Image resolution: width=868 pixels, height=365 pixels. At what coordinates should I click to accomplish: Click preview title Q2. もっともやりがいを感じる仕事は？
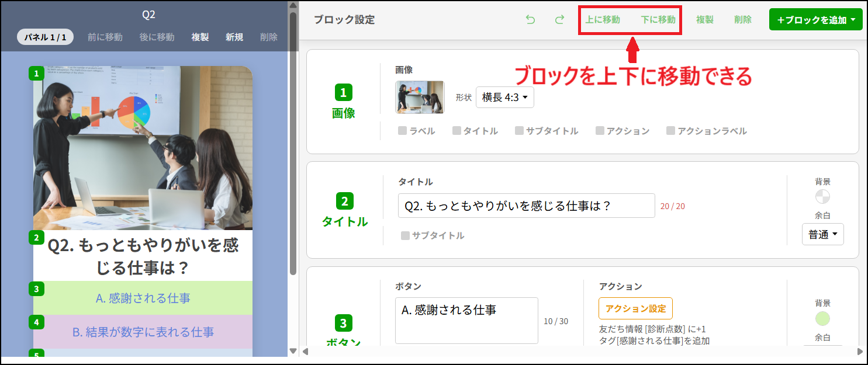point(143,256)
